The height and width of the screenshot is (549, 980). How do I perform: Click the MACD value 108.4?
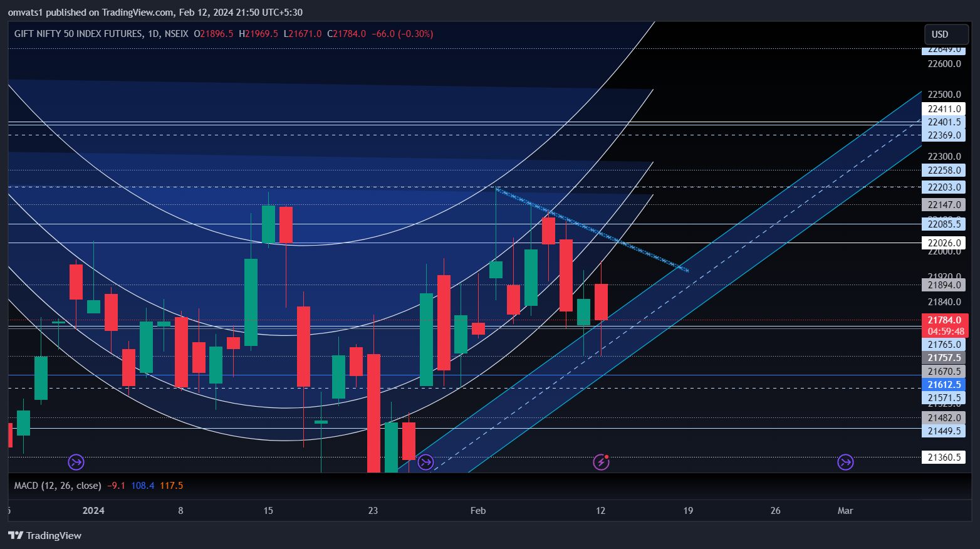click(x=142, y=486)
